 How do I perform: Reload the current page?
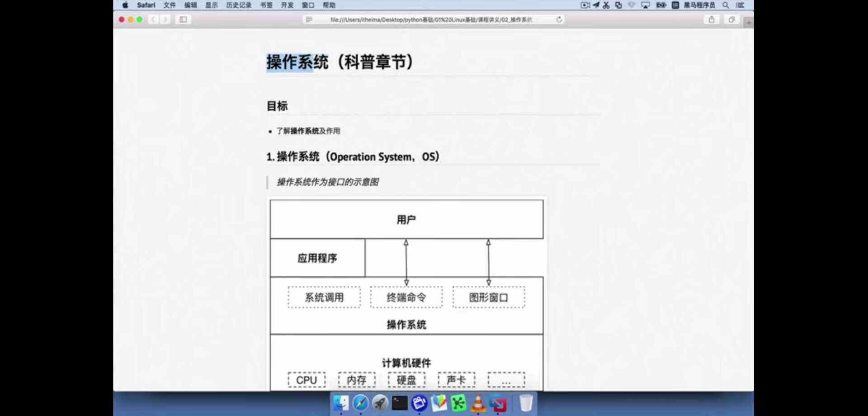click(559, 20)
